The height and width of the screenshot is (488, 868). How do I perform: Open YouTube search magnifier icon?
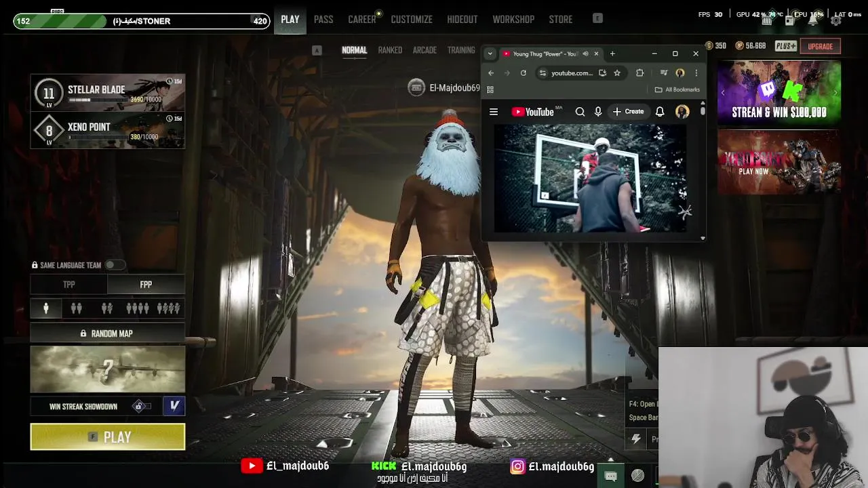pyautogui.click(x=580, y=112)
